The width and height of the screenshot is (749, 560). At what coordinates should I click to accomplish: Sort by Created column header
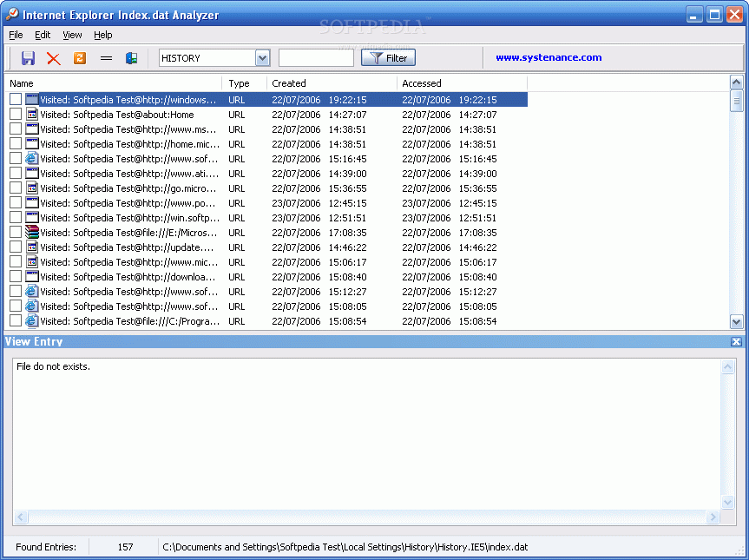tap(332, 83)
